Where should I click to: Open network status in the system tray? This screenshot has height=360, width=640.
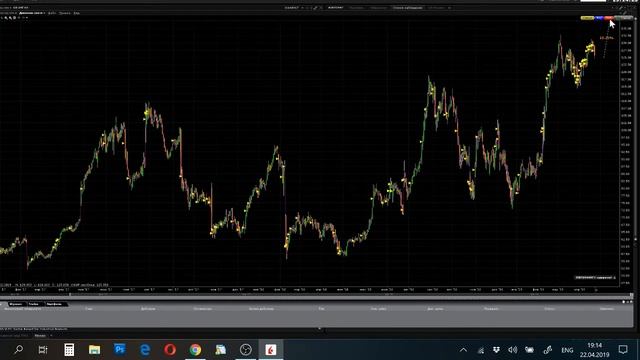tap(481, 350)
